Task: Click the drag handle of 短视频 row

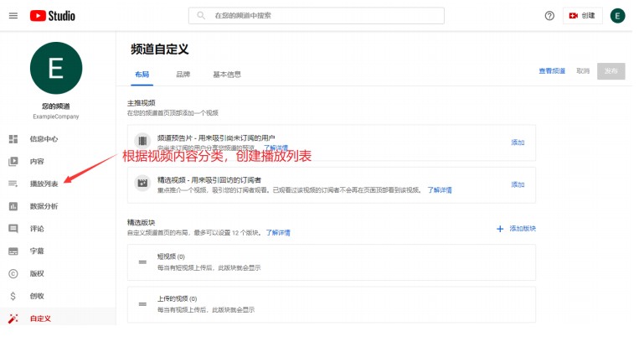Action: [142, 262]
